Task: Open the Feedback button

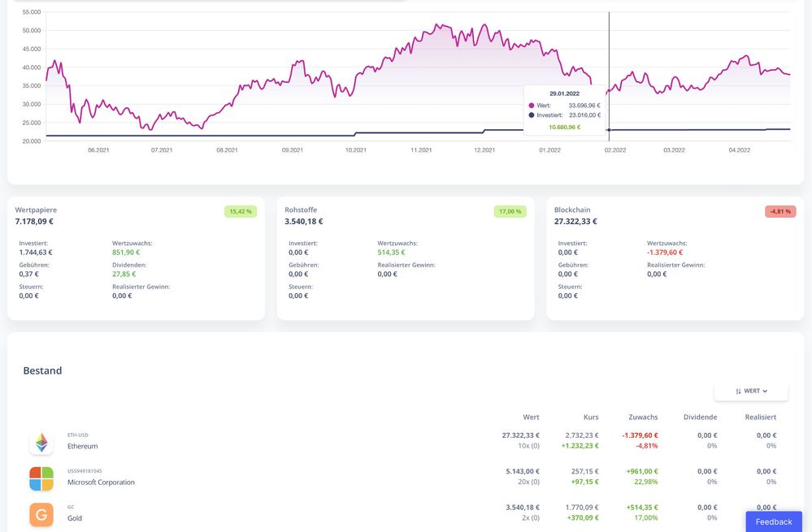Action: 773,521
